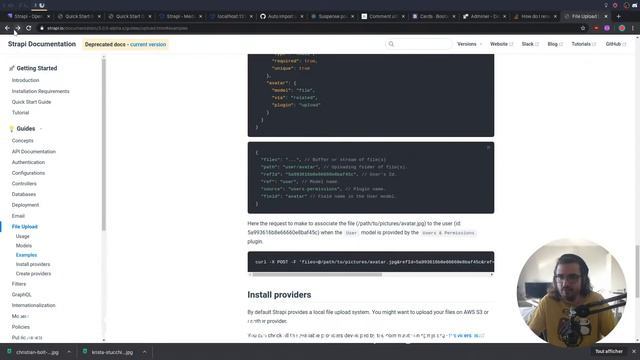Open Introduction in the sidebar
This screenshot has width=640, height=360.
pyautogui.click(x=25, y=80)
